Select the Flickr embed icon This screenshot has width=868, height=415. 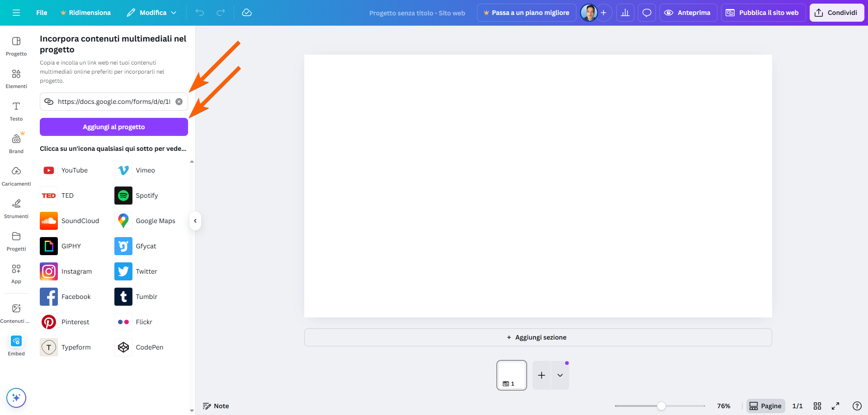click(x=123, y=322)
